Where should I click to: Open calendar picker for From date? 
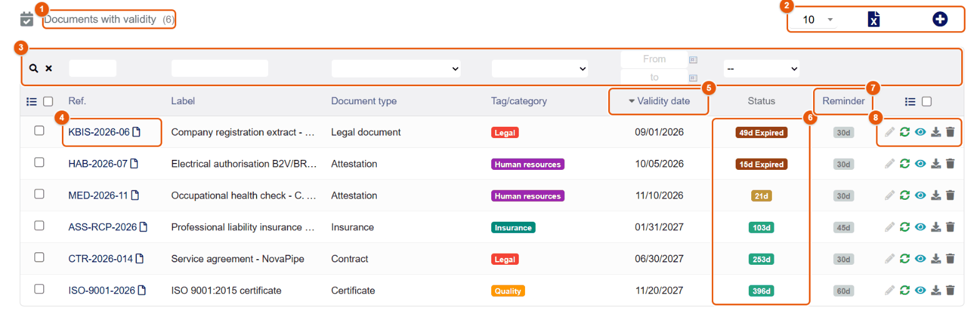tap(693, 60)
